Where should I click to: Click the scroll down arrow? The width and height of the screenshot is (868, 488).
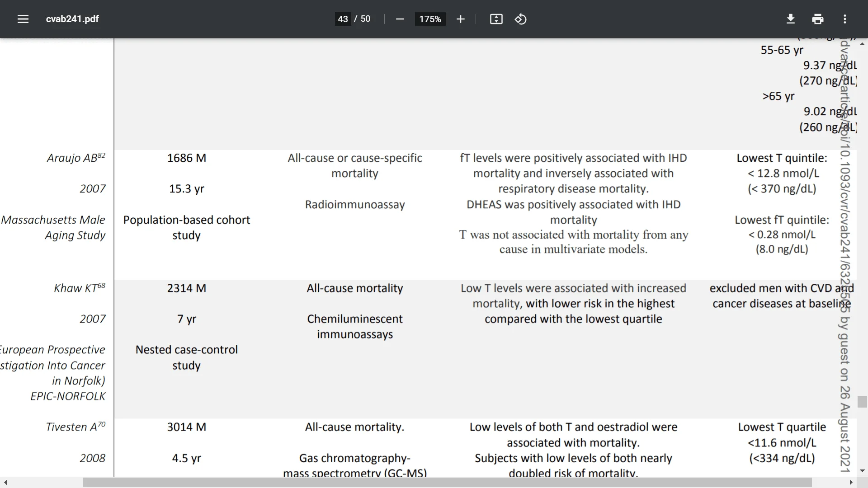click(862, 471)
